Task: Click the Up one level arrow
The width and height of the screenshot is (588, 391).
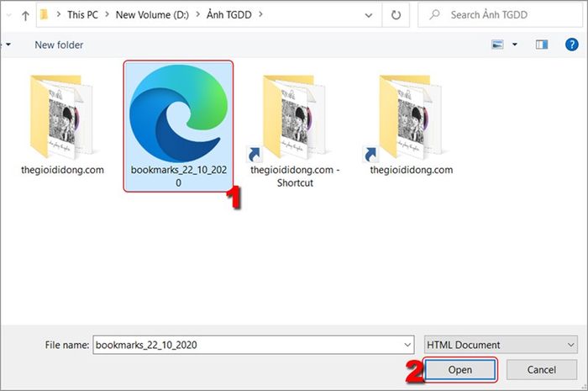Action: [25, 16]
